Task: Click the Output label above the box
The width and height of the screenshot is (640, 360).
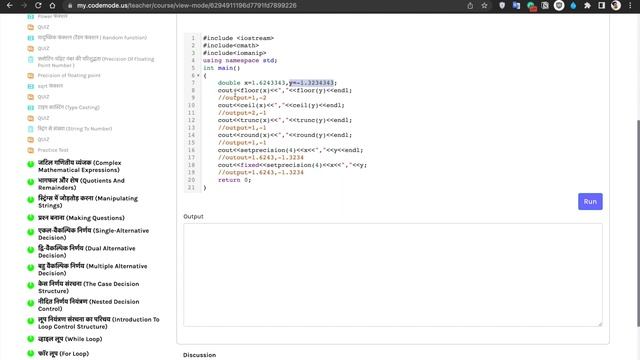Action: [193, 216]
